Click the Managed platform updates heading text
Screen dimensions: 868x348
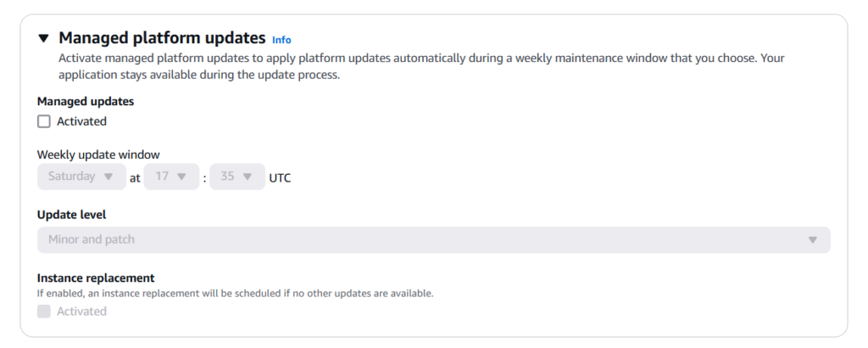162,38
